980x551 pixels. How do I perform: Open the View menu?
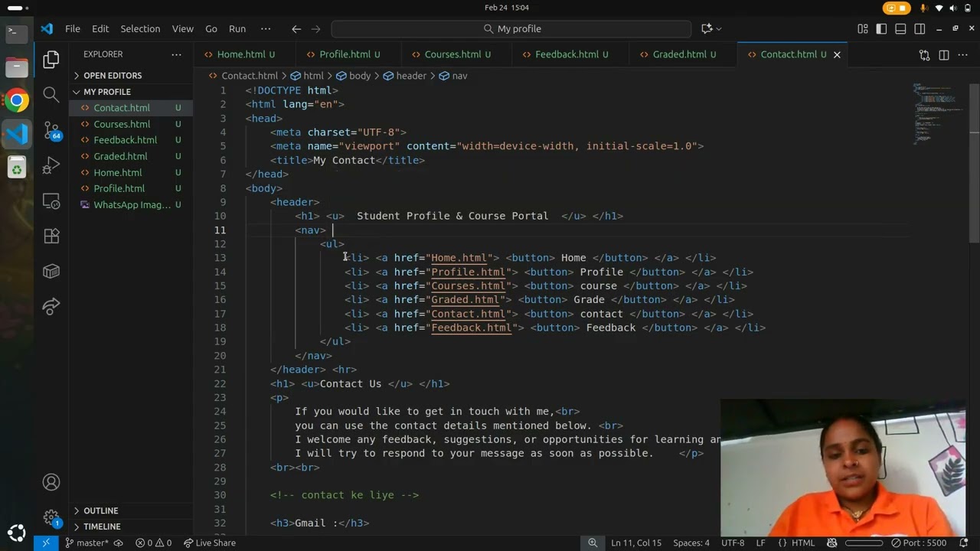coord(183,29)
